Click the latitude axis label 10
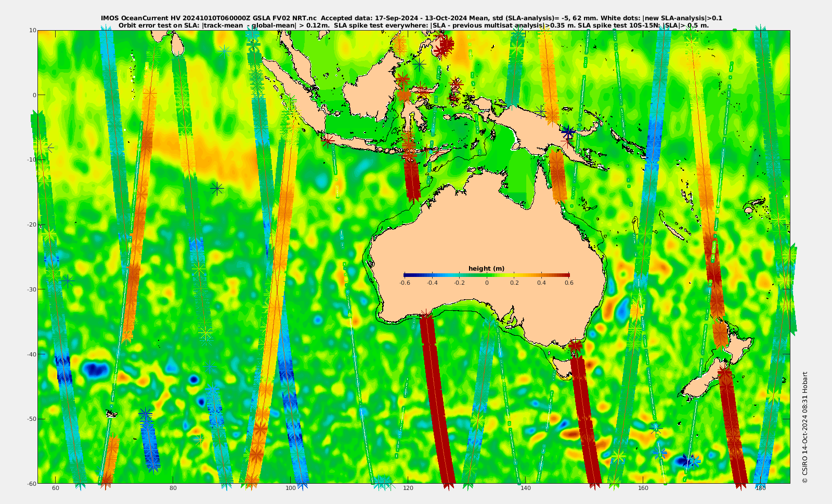 pyautogui.click(x=33, y=30)
